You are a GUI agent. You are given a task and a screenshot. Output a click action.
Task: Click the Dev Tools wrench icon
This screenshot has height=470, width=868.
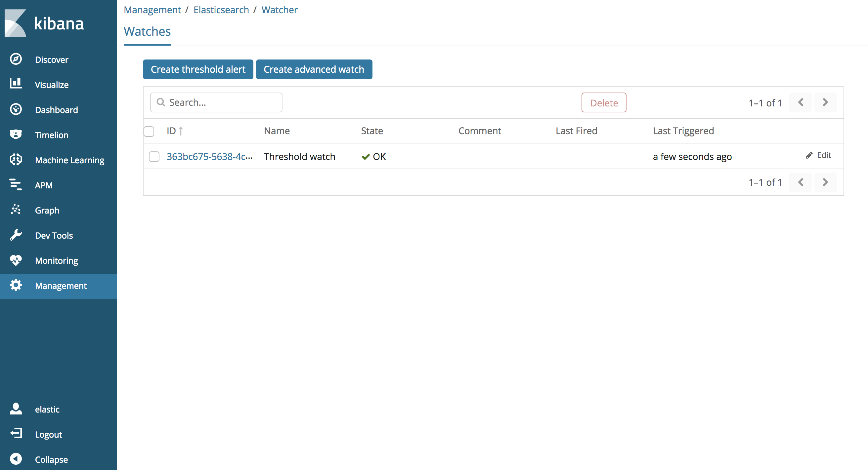[x=16, y=235]
